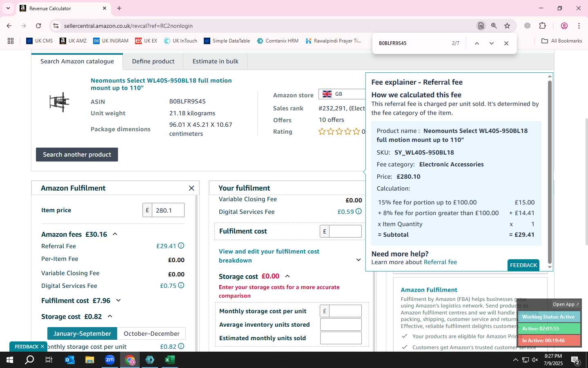Open the Referral fee help link
588x368 pixels.
coord(440,262)
